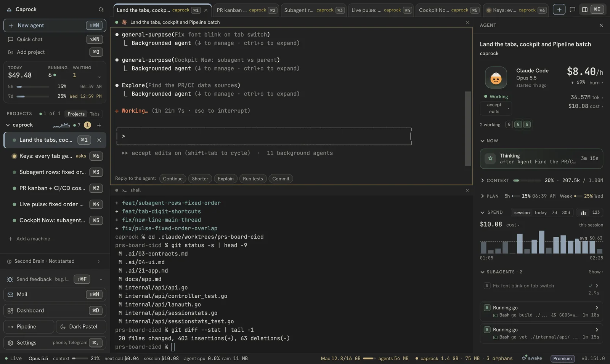Viewport: 610px width, 364px height.
Task: Click the Premium badge in status bar
Action: pyautogui.click(x=562, y=359)
